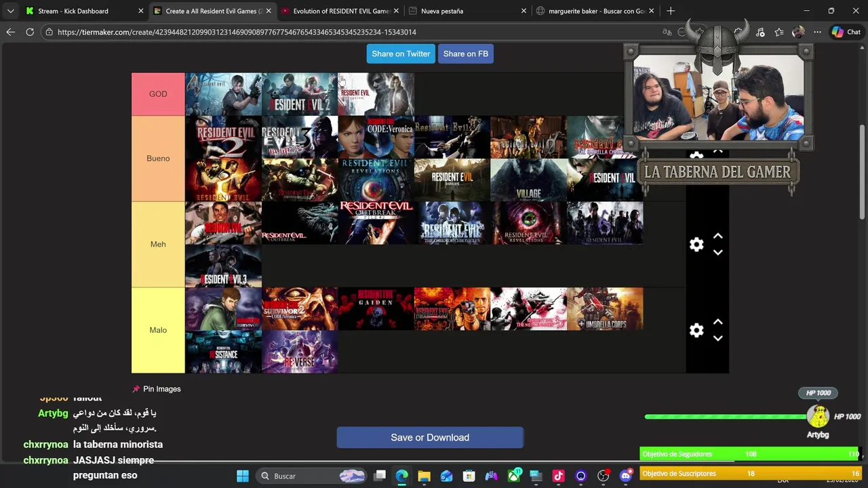Open a new browser tab with plus
The width and height of the screenshot is (868, 488).
(671, 11)
